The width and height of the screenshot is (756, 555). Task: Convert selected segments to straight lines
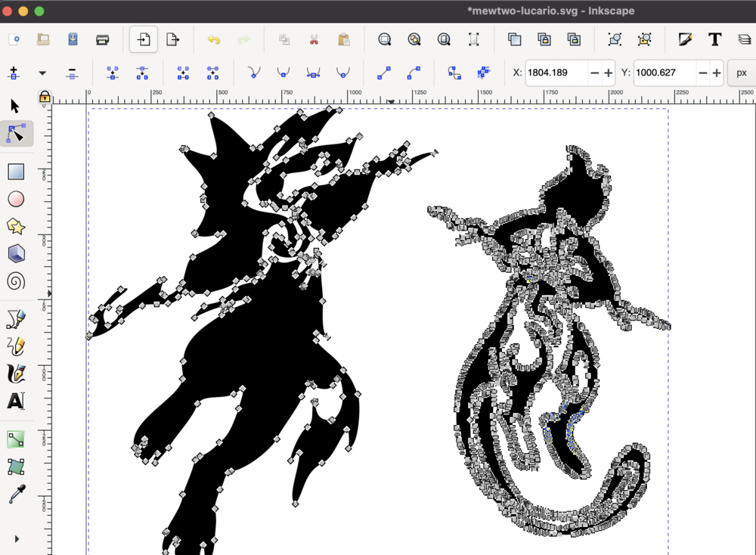coord(384,73)
